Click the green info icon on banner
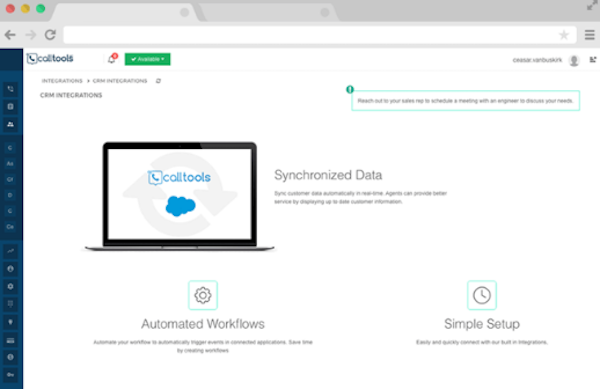Image resolution: width=600 pixels, height=389 pixels. click(350, 90)
